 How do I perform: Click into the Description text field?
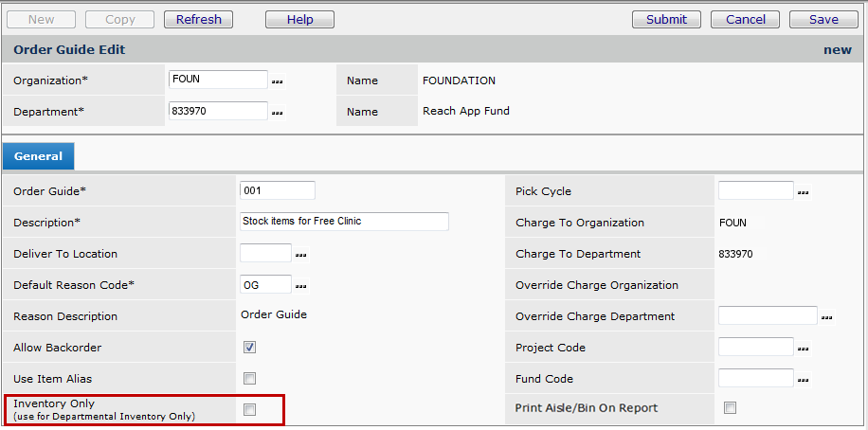tap(344, 222)
